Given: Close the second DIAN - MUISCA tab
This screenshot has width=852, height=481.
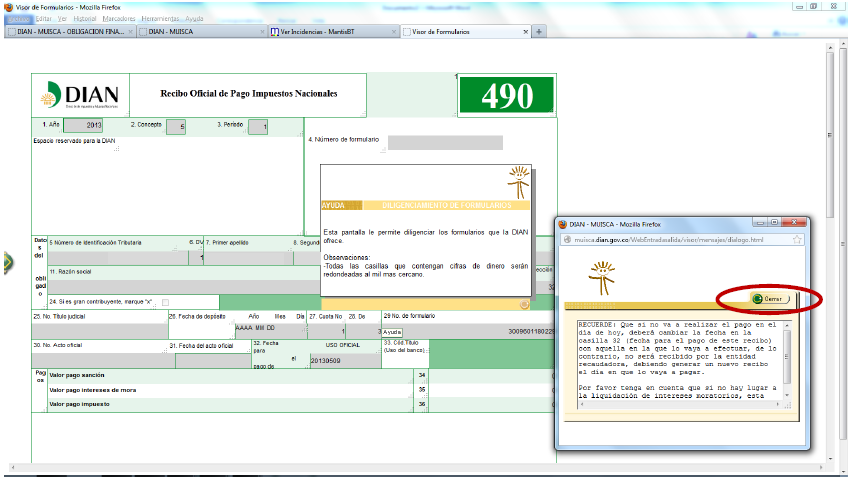Looking at the screenshot, I should [x=262, y=32].
